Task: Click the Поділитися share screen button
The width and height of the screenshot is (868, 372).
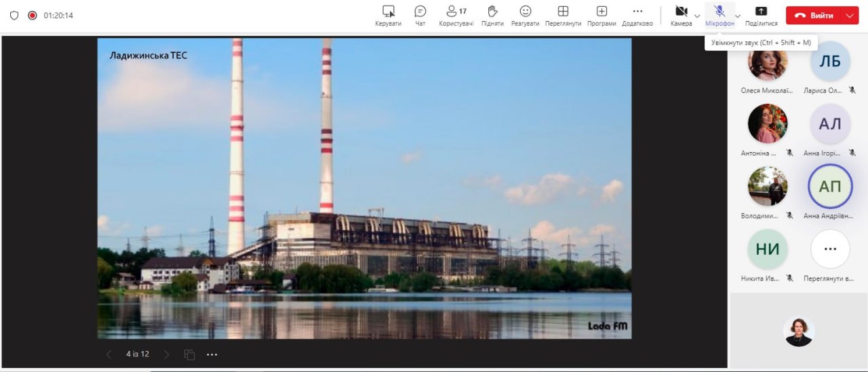Action: click(x=761, y=16)
